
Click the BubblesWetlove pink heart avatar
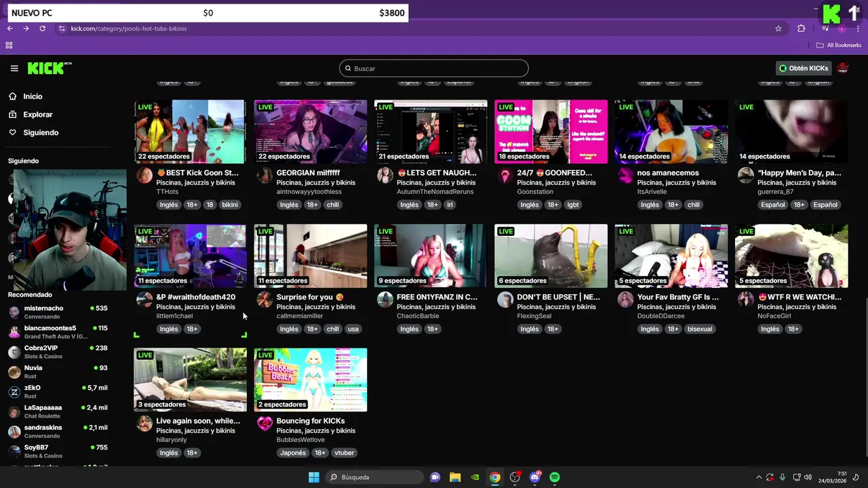click(x=264, y=424)
